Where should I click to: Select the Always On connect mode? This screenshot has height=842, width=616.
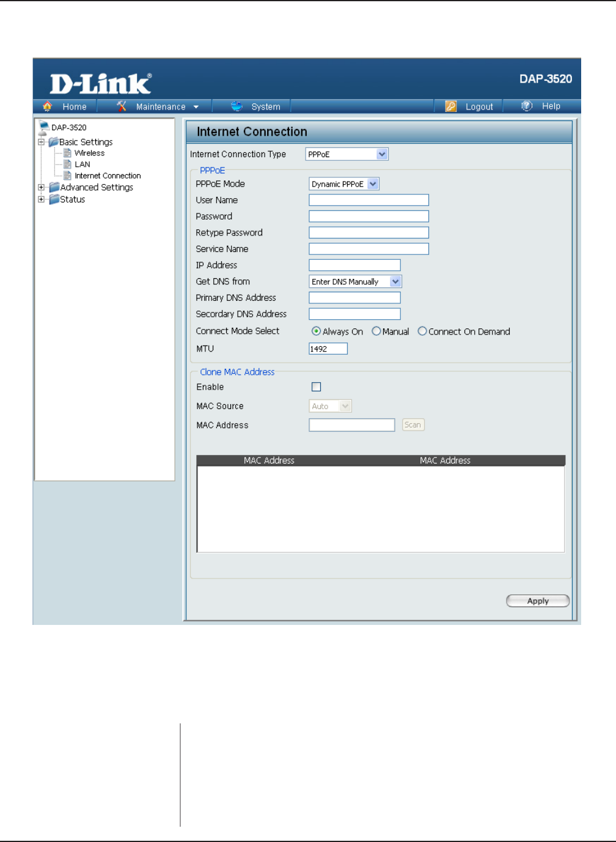click(x=316, y=331)
